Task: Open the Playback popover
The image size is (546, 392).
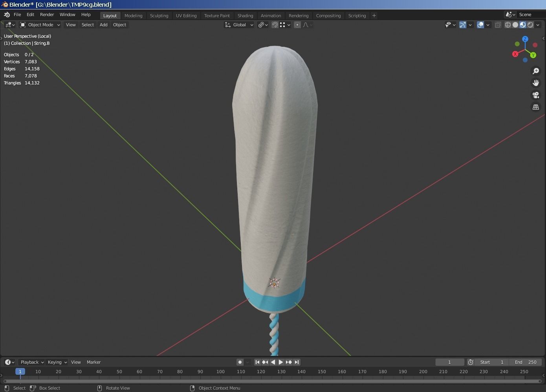Action: [32, 362]
